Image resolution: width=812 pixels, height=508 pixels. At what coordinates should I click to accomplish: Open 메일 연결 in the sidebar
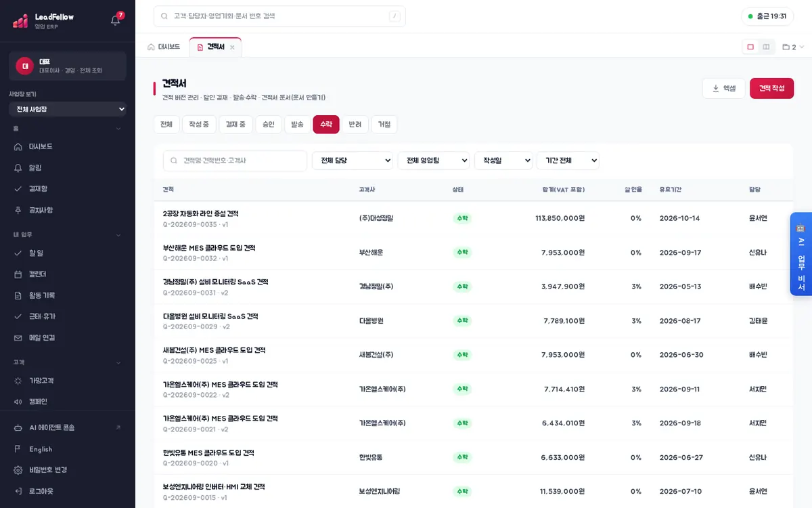(x=68, y=337)
